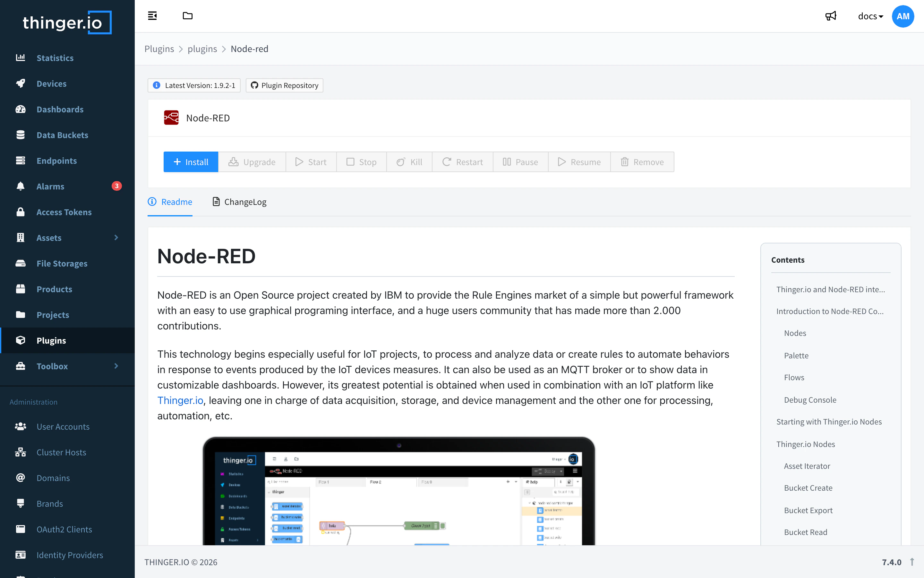
Task: Select Plugins in the sidebar
Action: pos(67,340)
